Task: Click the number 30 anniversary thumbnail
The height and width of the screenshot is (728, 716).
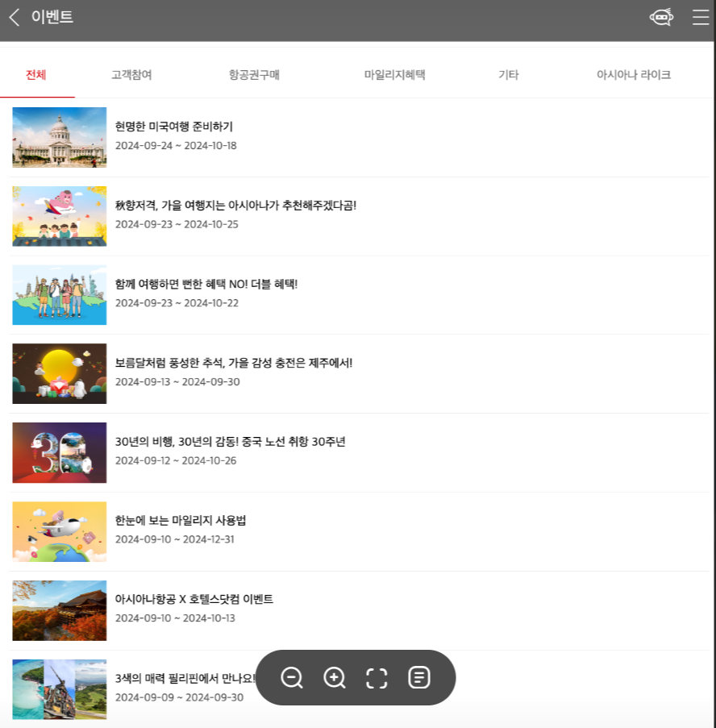Action: [60, 452]
